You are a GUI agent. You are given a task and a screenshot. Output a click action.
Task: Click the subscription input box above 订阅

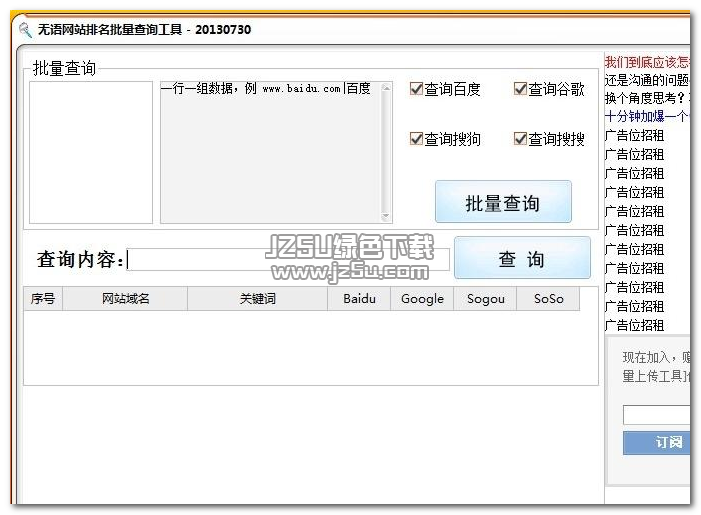click(656, 415)
